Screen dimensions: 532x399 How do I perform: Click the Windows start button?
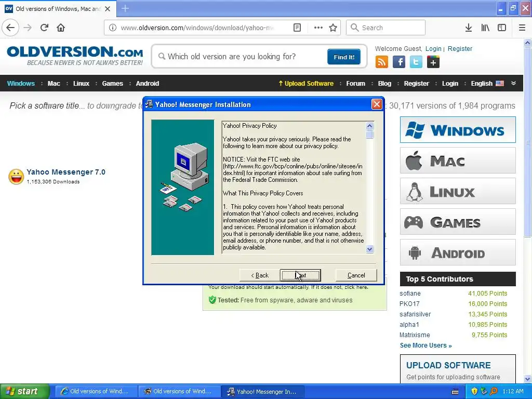tap(25, 392)
